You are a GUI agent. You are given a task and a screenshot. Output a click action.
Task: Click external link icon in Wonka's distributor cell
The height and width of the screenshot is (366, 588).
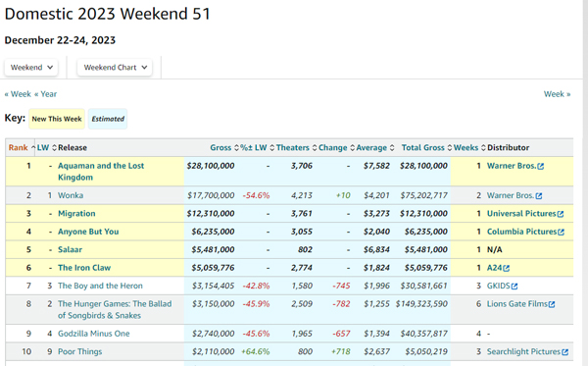click(x=539, y=196)
